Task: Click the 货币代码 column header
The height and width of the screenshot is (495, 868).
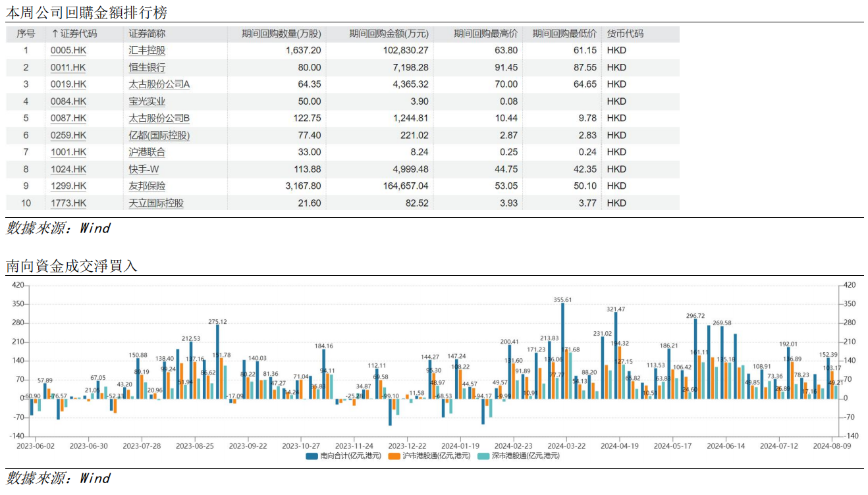Action: click(x=625, y=34)
